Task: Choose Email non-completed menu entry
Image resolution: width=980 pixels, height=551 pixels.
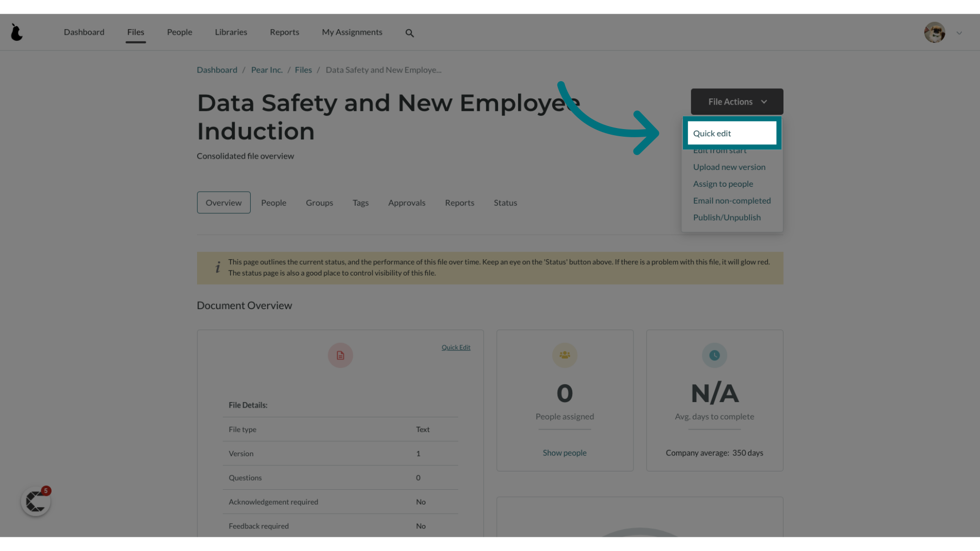Action: click(x=732, y=201)
